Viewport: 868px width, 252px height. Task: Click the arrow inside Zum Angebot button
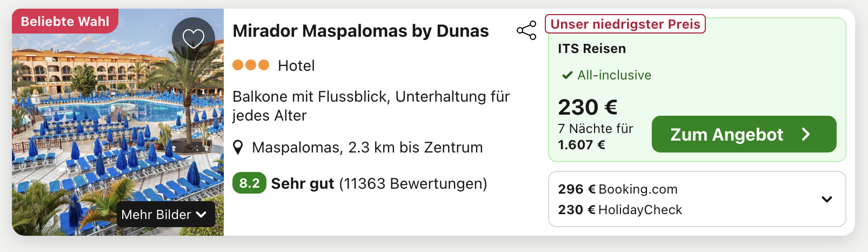806,134
